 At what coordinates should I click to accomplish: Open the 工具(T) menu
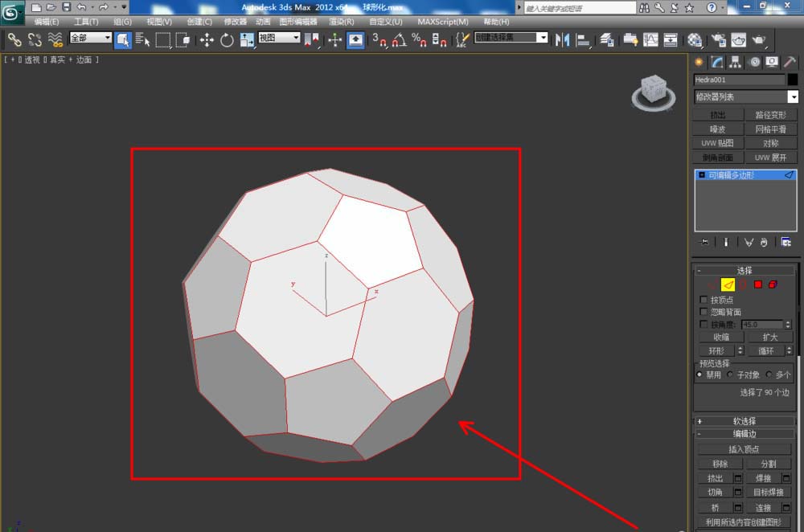(86, 22)
